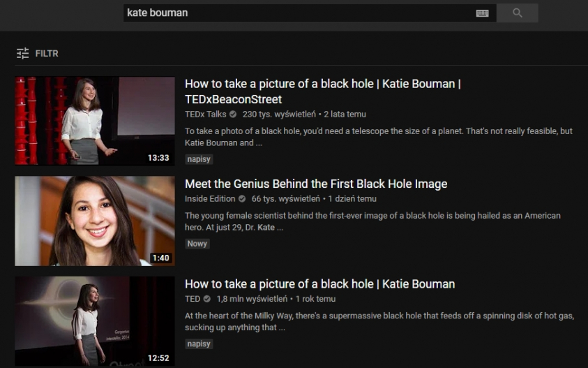
Task: Click the magnifier search button
Action: (517, 13)
